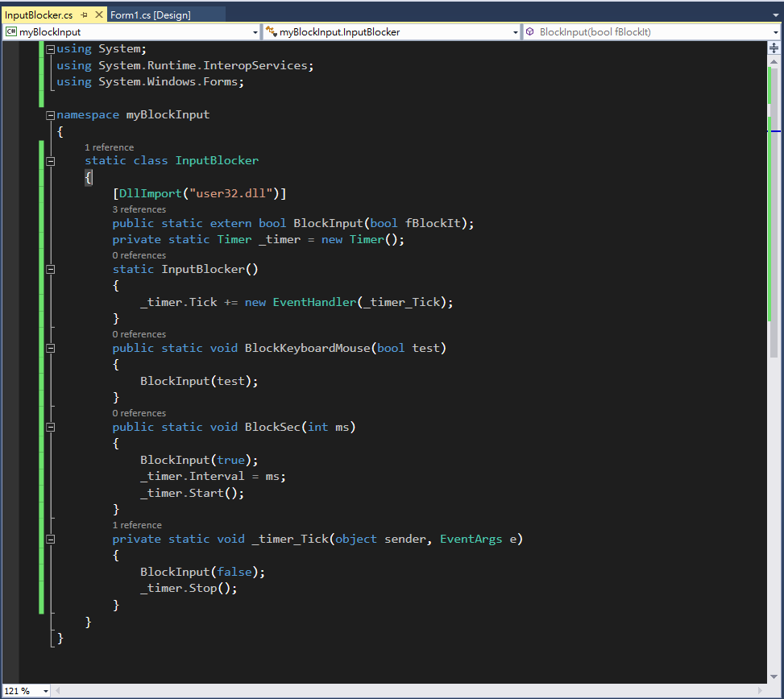Collapse the static InputBlocker() constructor
Viewport: 784px width, 699px height.
point(50,269)
